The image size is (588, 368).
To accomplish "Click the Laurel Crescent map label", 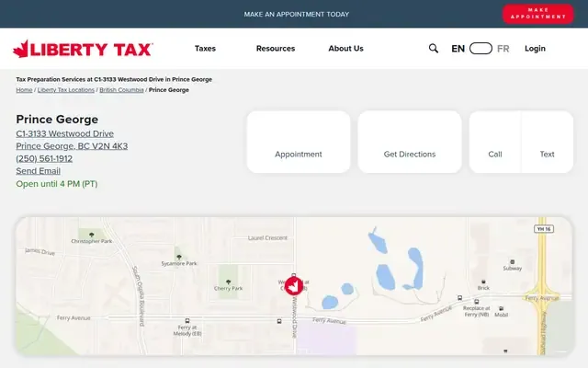I will pos(267,237).
